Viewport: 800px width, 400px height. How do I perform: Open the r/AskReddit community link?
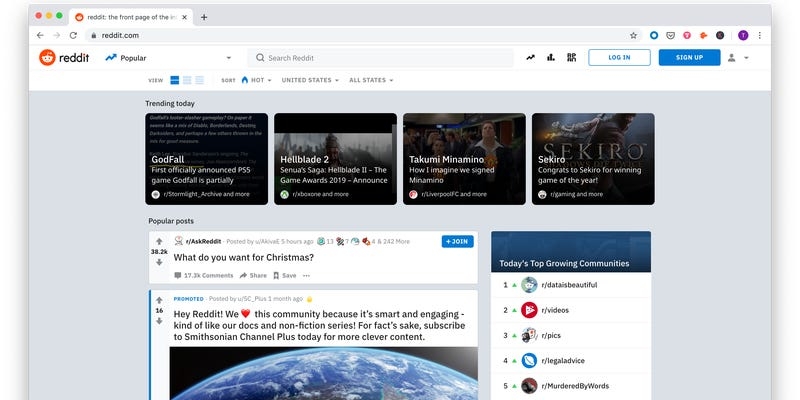(x=203, y=241)
